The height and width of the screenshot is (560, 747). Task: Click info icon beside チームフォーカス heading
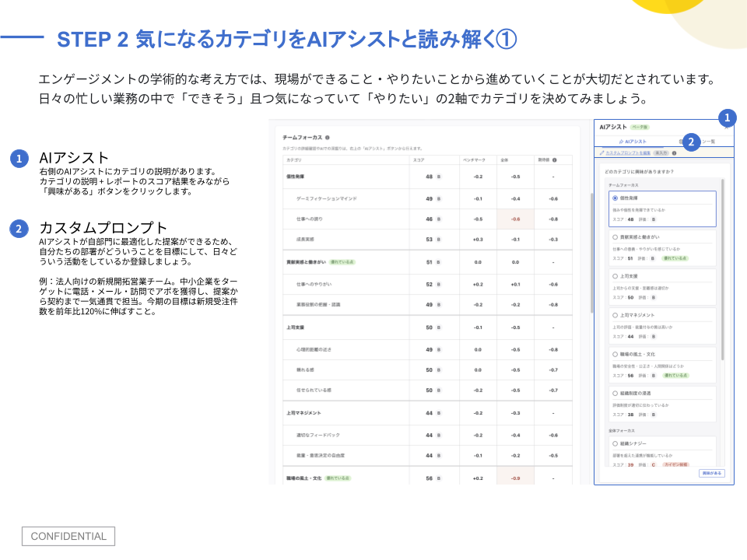(328, 138)
